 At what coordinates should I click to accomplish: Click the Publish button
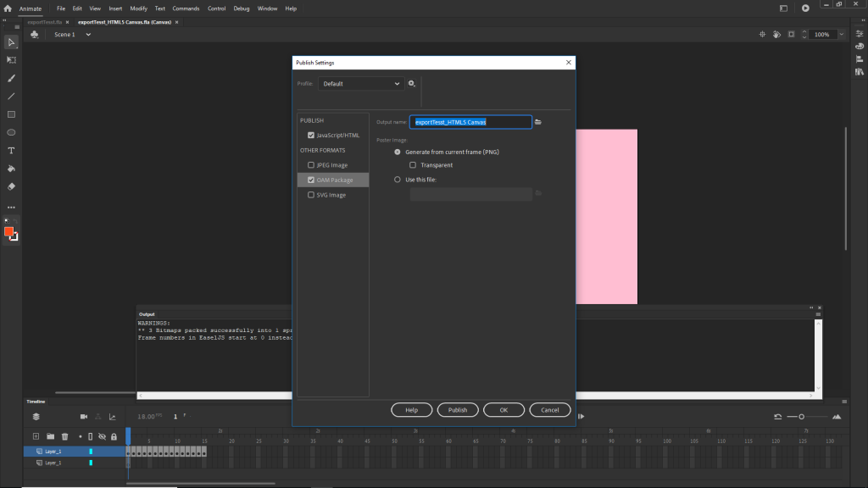click(x=458, y=410)
